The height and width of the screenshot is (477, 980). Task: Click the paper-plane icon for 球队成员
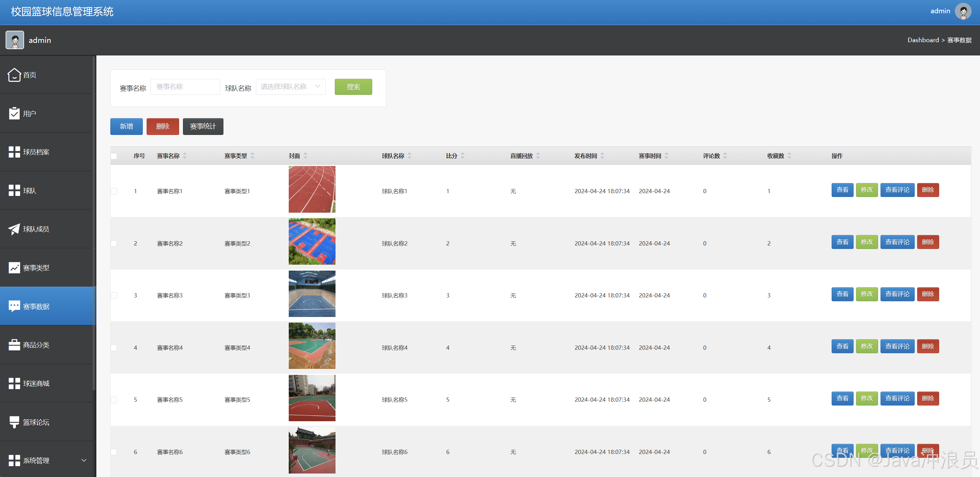coord(14,229)
